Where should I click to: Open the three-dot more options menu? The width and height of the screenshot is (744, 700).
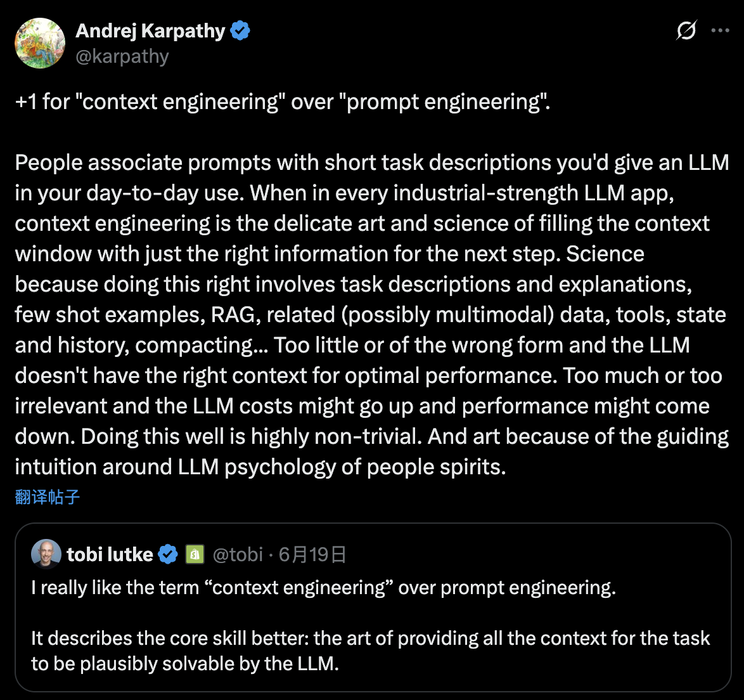pos(721,30)
